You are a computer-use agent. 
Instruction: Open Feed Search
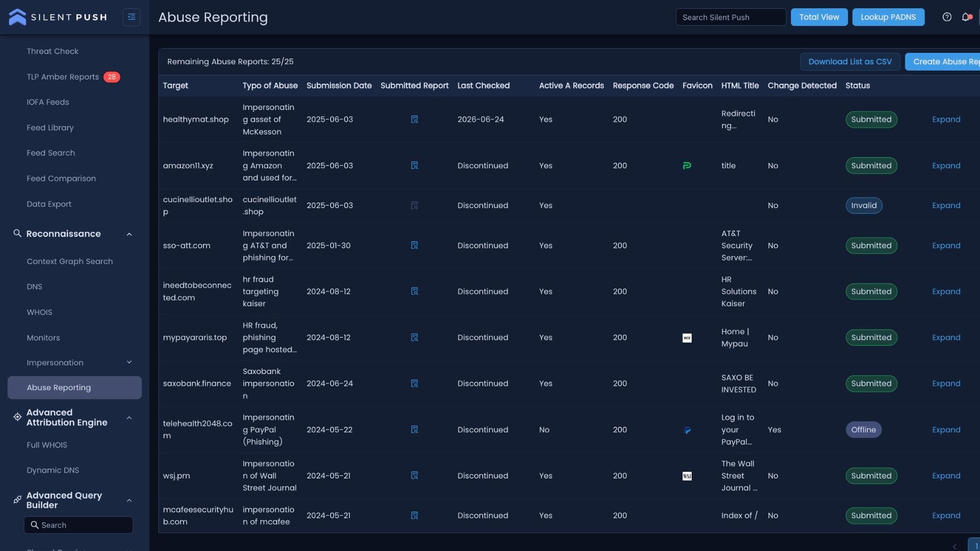click(x=51, y=153)
